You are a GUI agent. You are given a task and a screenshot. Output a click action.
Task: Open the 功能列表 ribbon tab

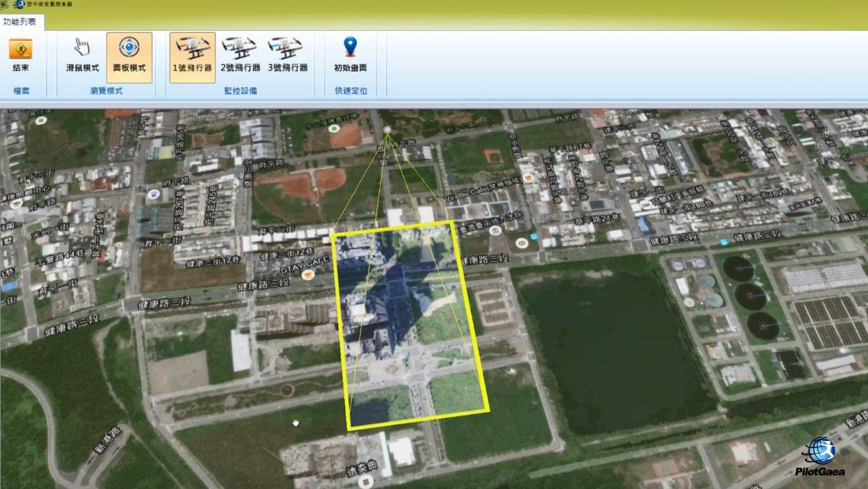pyautogui.click(x=21, y=22)
